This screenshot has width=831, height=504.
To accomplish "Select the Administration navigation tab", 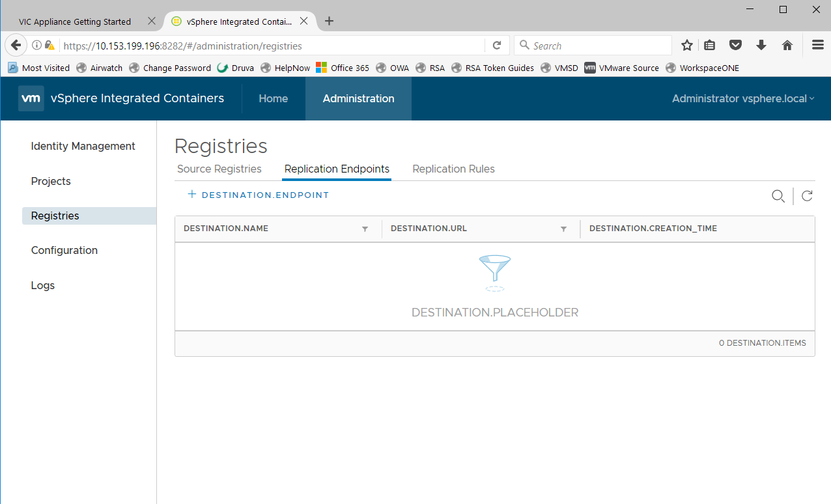I will pyautogui.click(x=359, y=98).
